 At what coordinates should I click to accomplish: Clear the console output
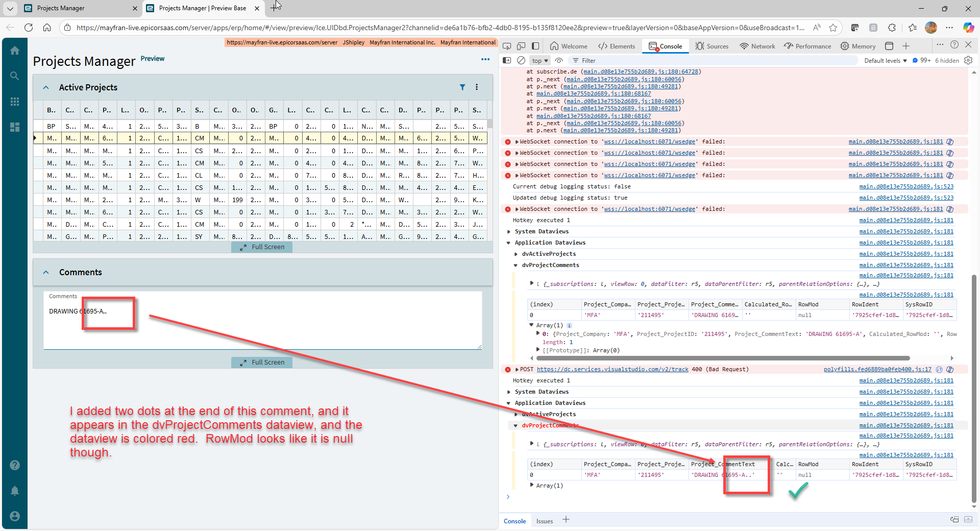[x=521, y=60]
